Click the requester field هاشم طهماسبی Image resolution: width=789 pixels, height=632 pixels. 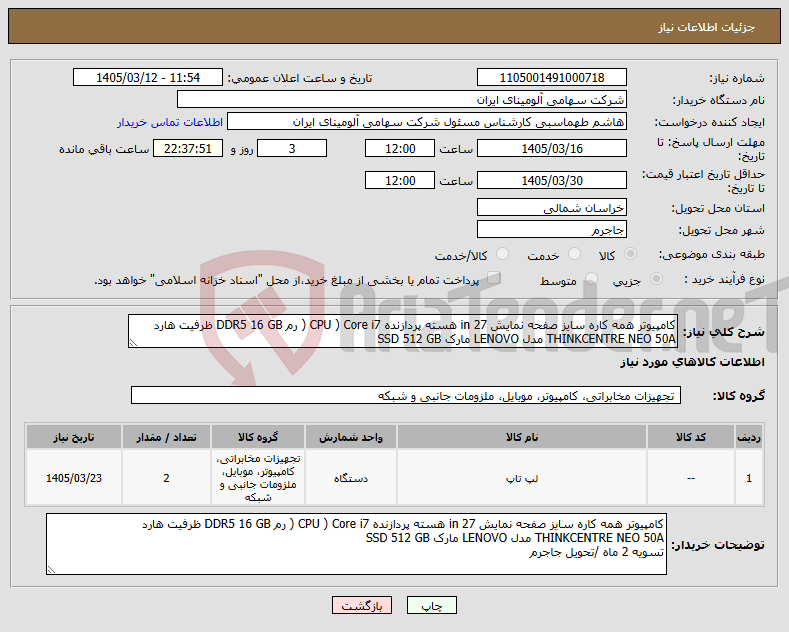click(x=427, y=122)
